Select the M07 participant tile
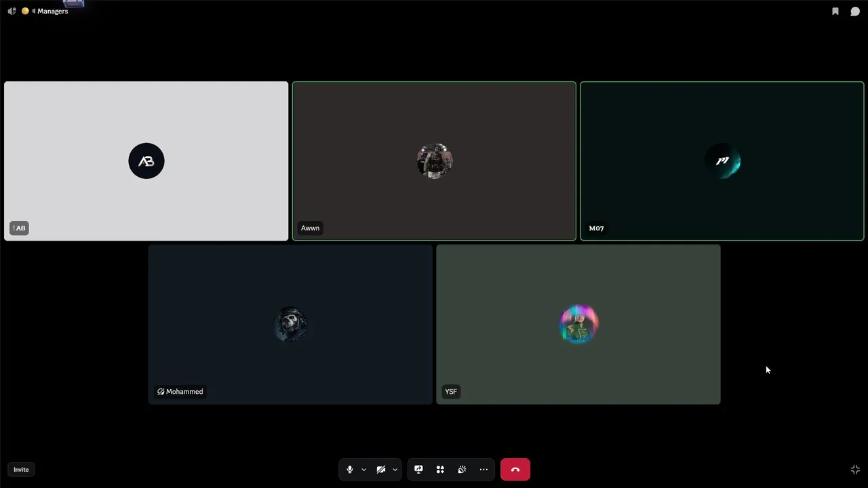 722,161
